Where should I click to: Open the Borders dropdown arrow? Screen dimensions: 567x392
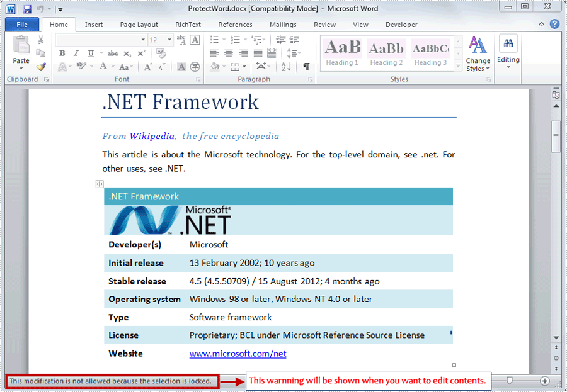point(244,67)
